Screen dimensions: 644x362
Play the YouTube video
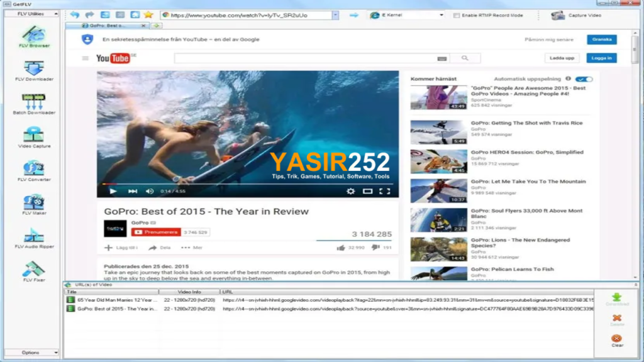pyautogui.click(x=113, y=191)
